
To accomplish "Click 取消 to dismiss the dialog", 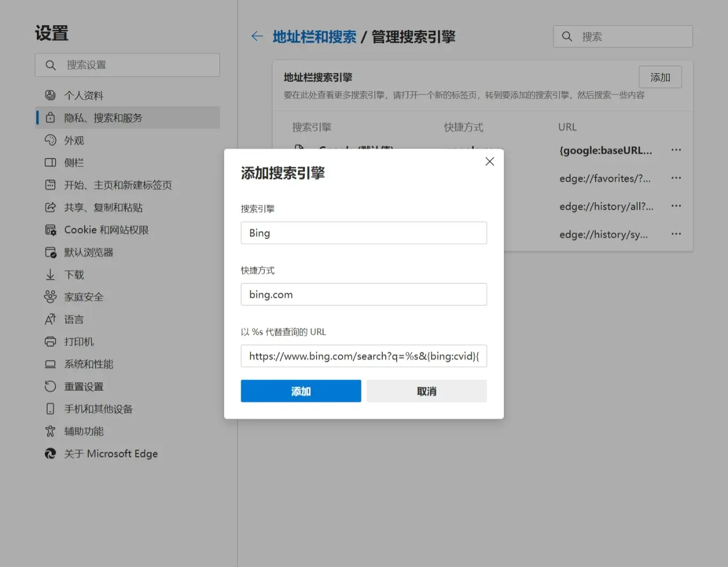I will coord(426,391).
